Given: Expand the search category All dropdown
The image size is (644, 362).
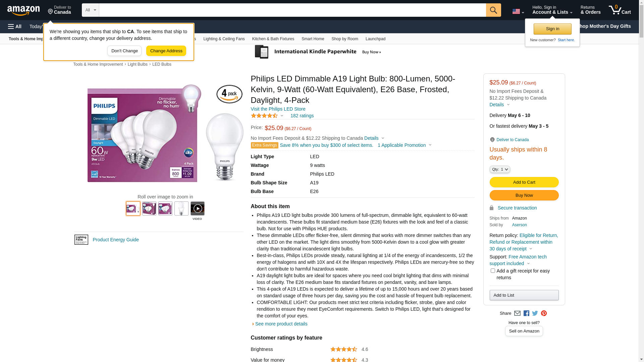Looking at the screenshot, I should tap(90, 10).
